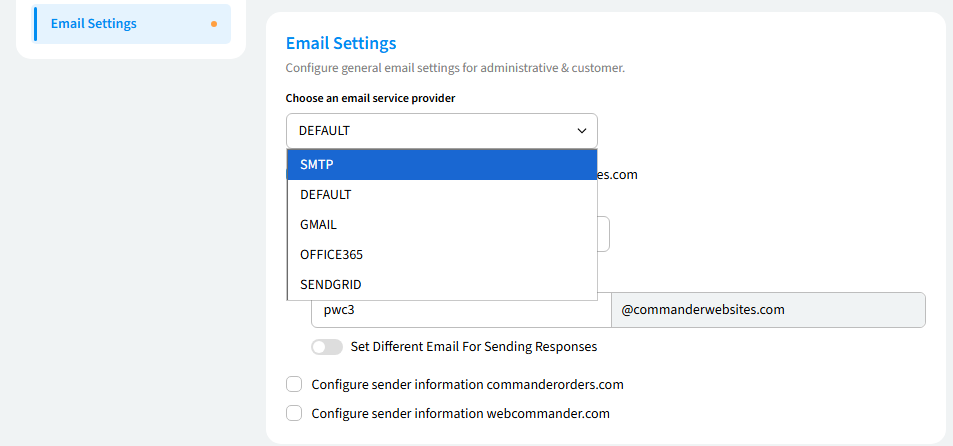Click the "Set Different Email For Sending Responses" label text

[x=474, y=347]
